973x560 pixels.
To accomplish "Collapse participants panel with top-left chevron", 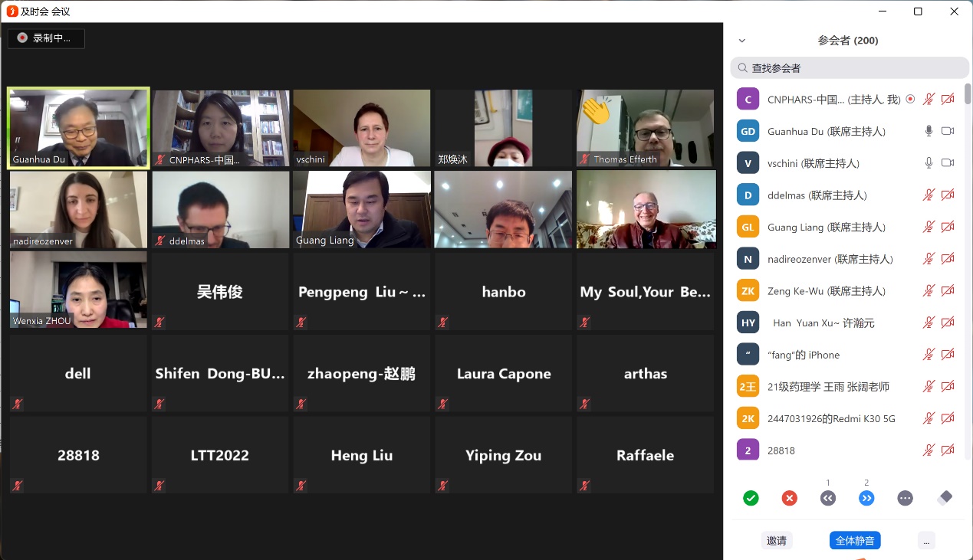I will (741, 41).
